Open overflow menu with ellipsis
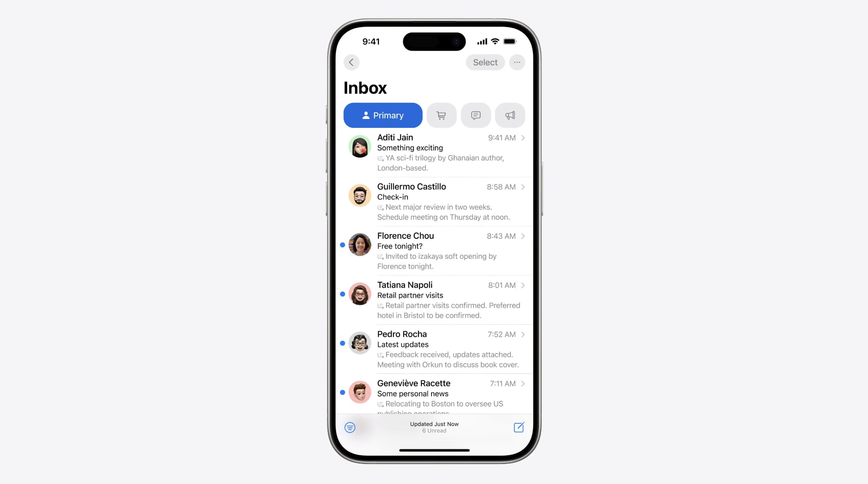The height and width of the screenshot is (484, 868). 517,62
